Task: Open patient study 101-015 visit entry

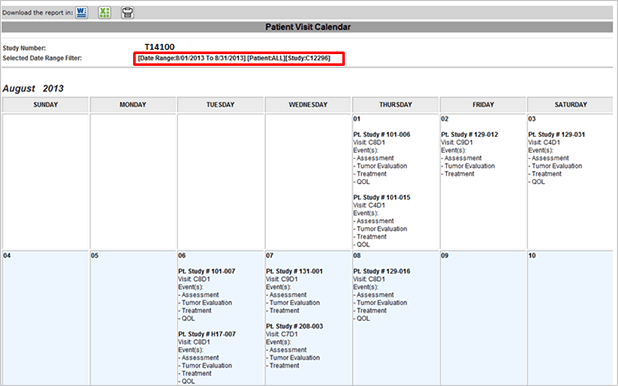Action: point(382,197)
